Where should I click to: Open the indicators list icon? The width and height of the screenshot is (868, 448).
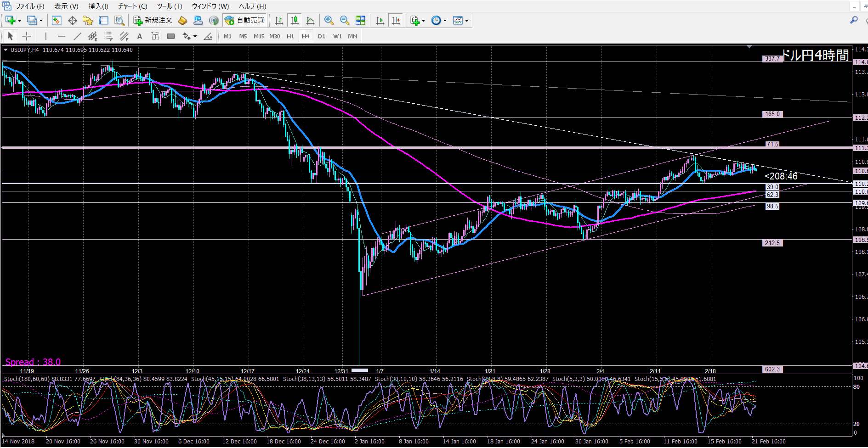point(415,20)
